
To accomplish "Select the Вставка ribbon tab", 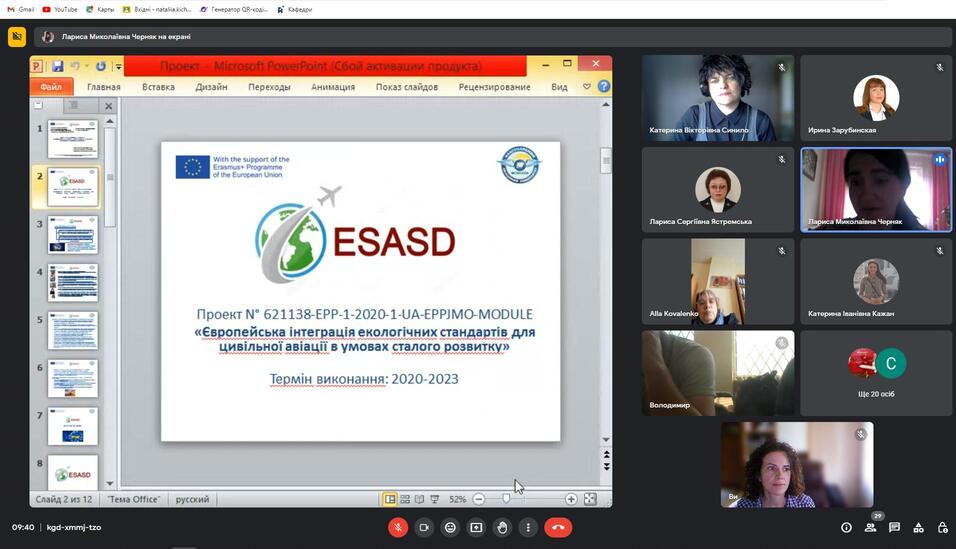I will [158, 87].
